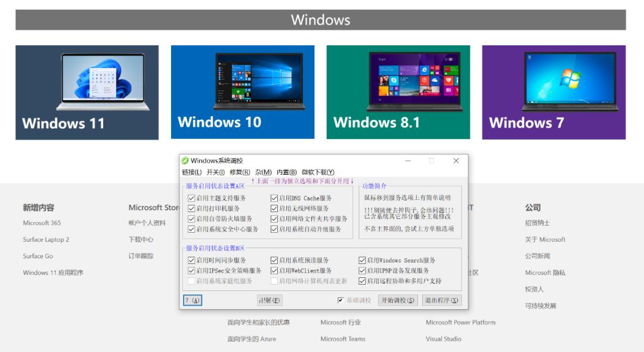Click the ?(A) help button
This screenshot has height=352, width=644.
(x=191, y=300)
